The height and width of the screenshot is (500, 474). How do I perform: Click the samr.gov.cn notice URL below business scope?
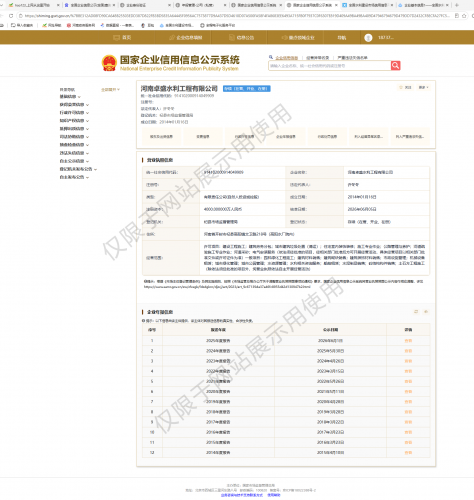click(227, 287)
